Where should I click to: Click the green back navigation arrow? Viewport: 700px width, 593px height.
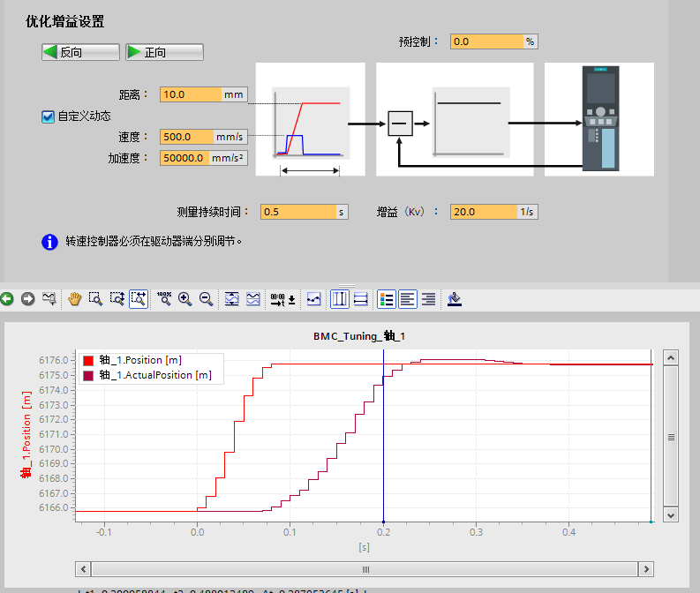point(7,298)
